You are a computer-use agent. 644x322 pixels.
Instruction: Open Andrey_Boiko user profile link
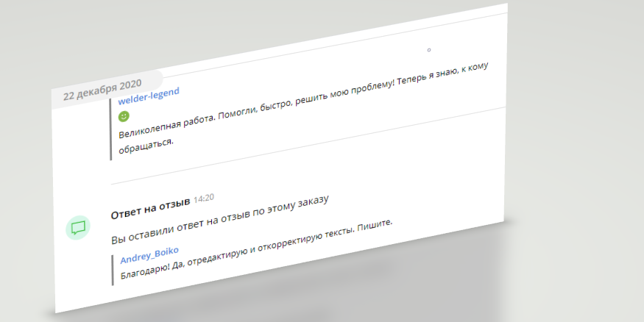[149, 255]
